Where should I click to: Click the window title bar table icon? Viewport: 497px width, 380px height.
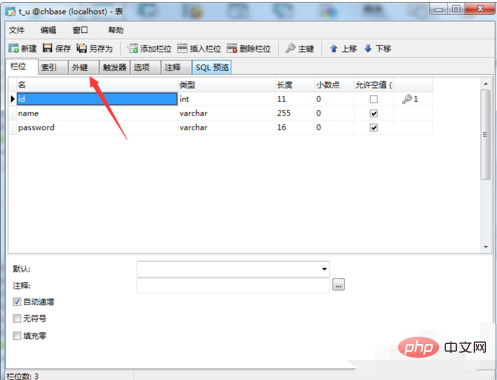coord(10,12)
